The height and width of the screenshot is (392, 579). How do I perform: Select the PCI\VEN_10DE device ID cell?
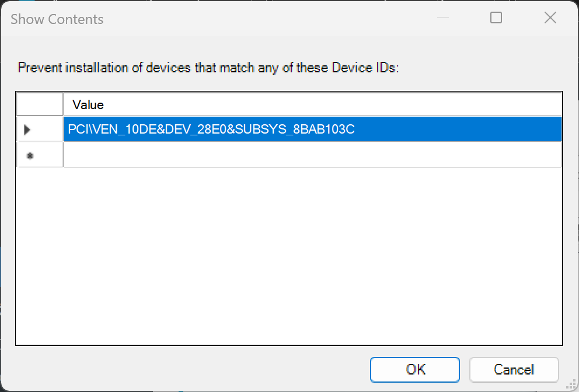click(211, 129)
